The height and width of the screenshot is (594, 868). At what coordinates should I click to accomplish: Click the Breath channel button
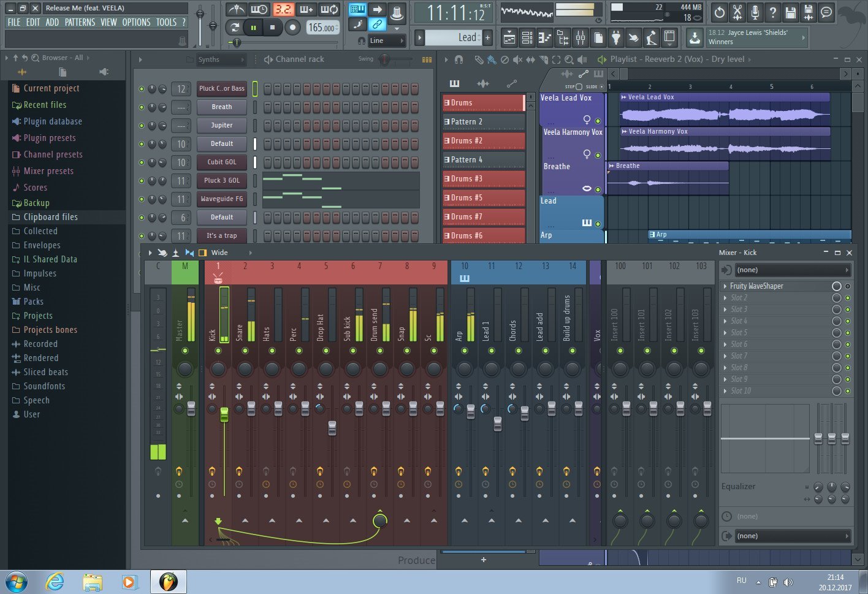click(x=222, y=107)
